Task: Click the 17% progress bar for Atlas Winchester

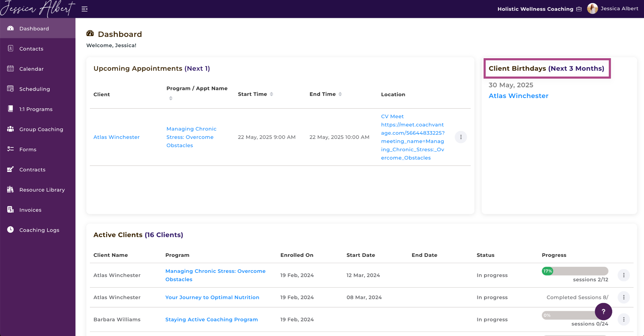Action: tap(575, 271)
